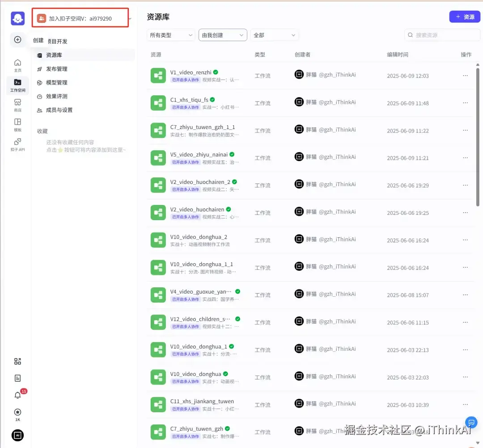Image resolution: width=483 pixels, height=448 pixels.
Task: Open the document icon in sidebar
Action: pos(17,378)
